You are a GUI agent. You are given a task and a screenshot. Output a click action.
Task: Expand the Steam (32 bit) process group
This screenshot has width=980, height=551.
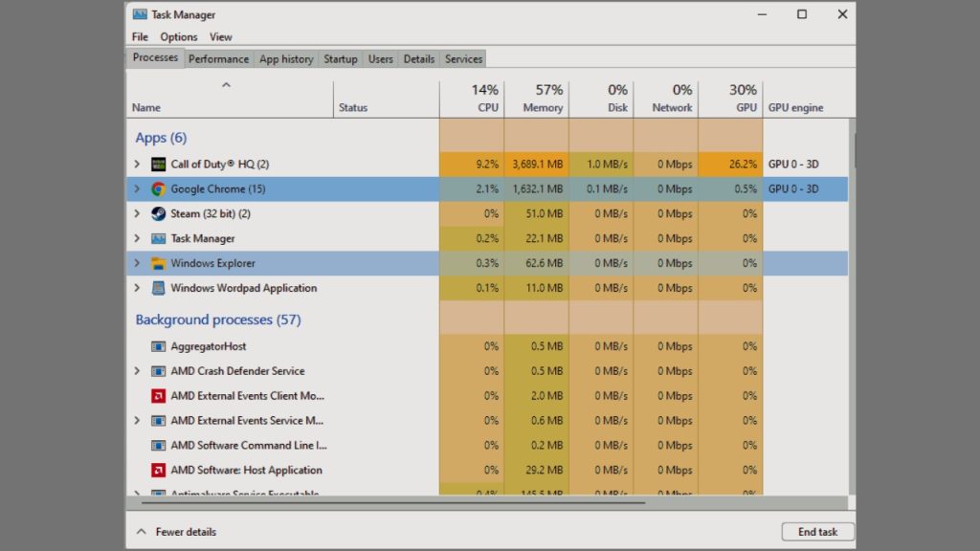pos(137,213)
